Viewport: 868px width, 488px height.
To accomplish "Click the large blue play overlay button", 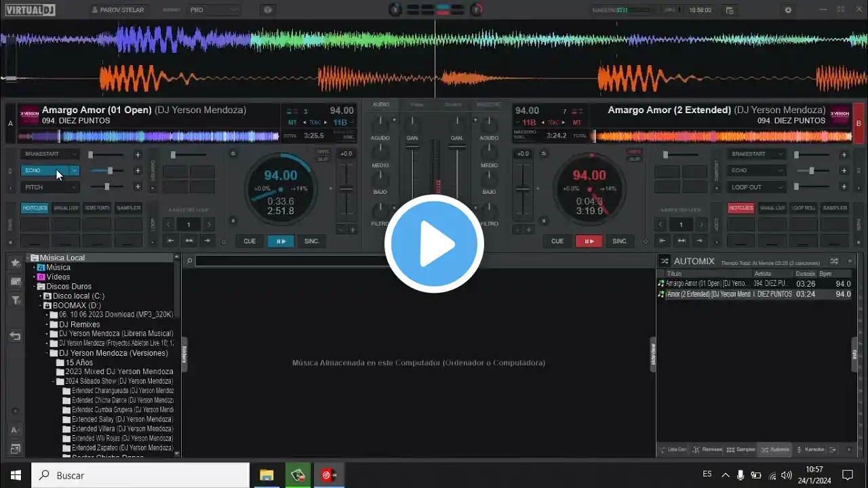I will pos(434,244).
